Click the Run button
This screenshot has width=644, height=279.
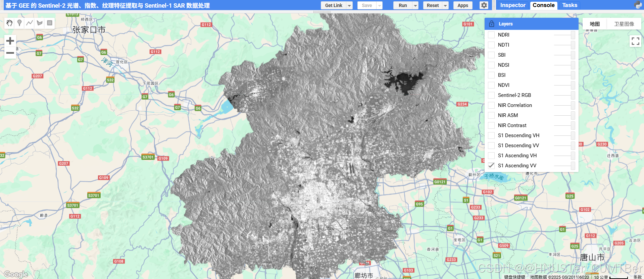[x=403, y=5]
